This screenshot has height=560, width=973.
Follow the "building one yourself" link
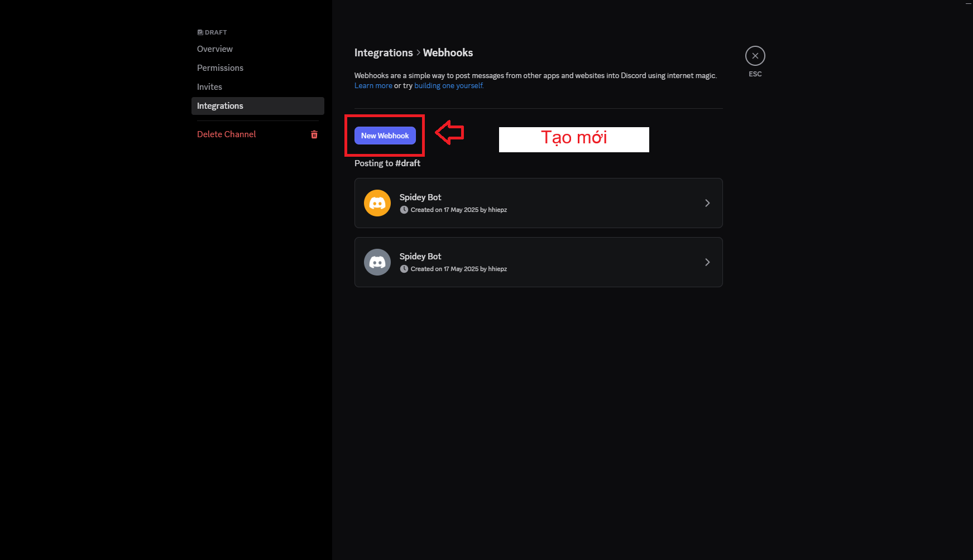pyautogui.click(x=448, y=86)
